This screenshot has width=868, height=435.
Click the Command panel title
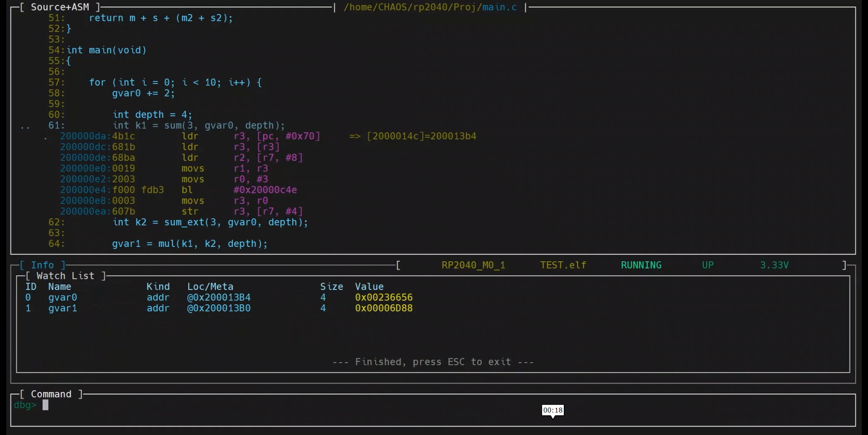[x=51, y=394]
